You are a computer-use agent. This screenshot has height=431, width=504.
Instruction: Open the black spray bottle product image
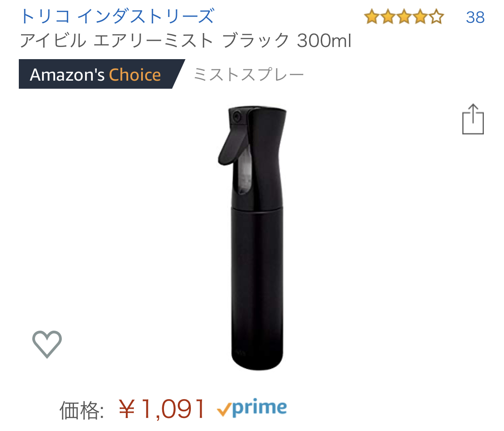[253, 238]
